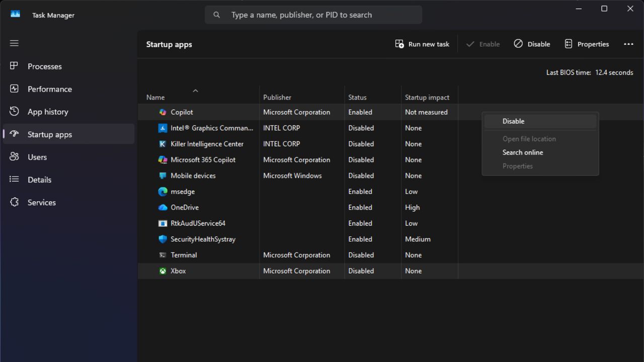The height and width of the screenshot is (362, 644).
Task: Select the RtkAudUService64 row text
Action: [198, 223]
